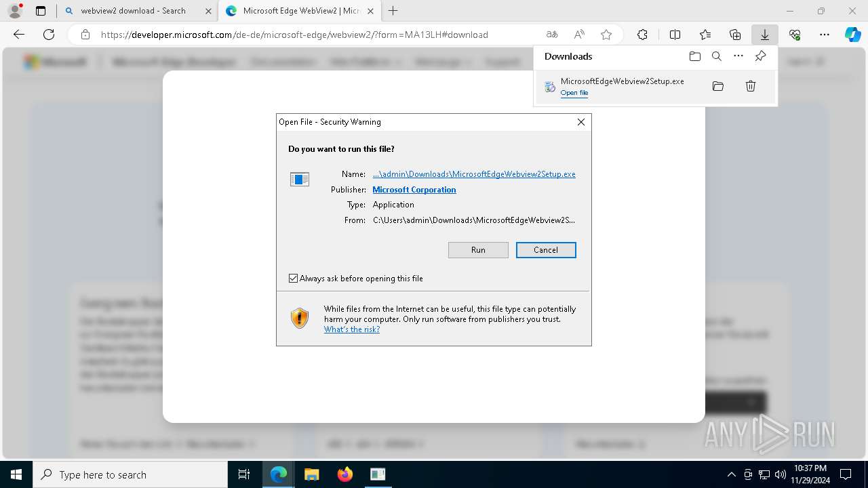Open the translate page icon
868x488 pixels.
[552, 35]
